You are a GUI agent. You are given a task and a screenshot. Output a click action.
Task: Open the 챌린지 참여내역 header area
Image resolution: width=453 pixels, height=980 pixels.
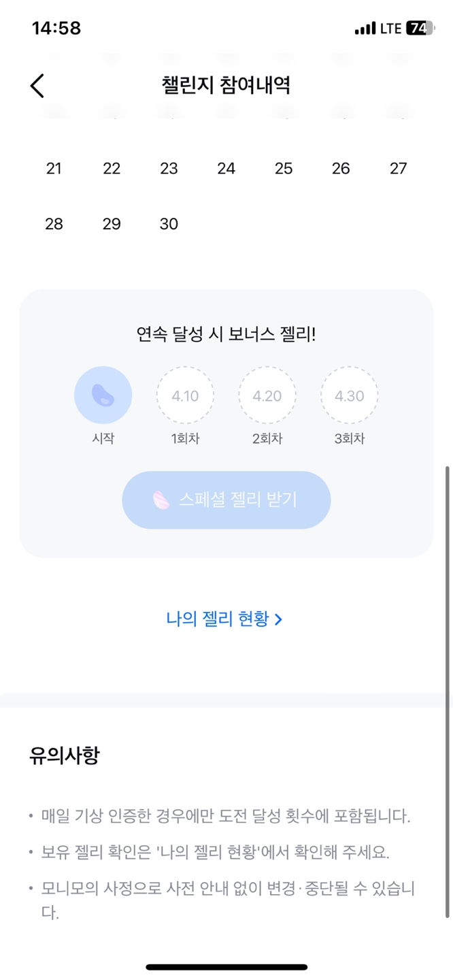pos(227,86)
